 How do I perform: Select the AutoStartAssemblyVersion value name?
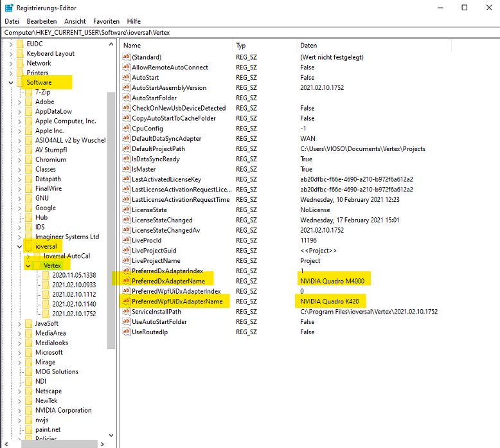[x=169, y=87]
